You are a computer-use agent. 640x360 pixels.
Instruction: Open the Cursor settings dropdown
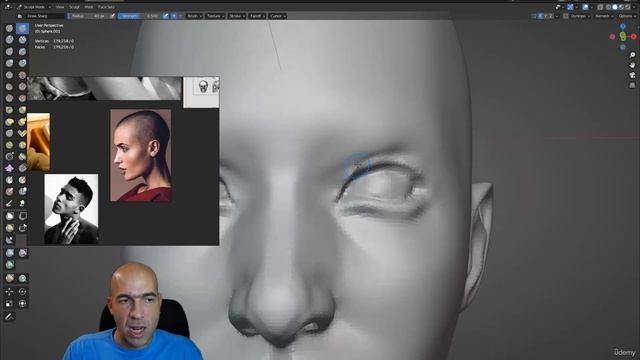tap(278, 16)
